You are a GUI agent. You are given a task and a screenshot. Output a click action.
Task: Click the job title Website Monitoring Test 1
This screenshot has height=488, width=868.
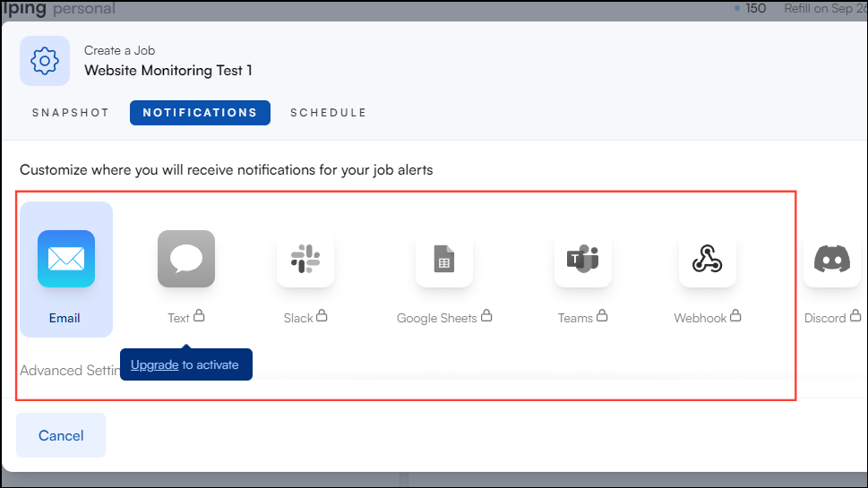click(168, 70)
